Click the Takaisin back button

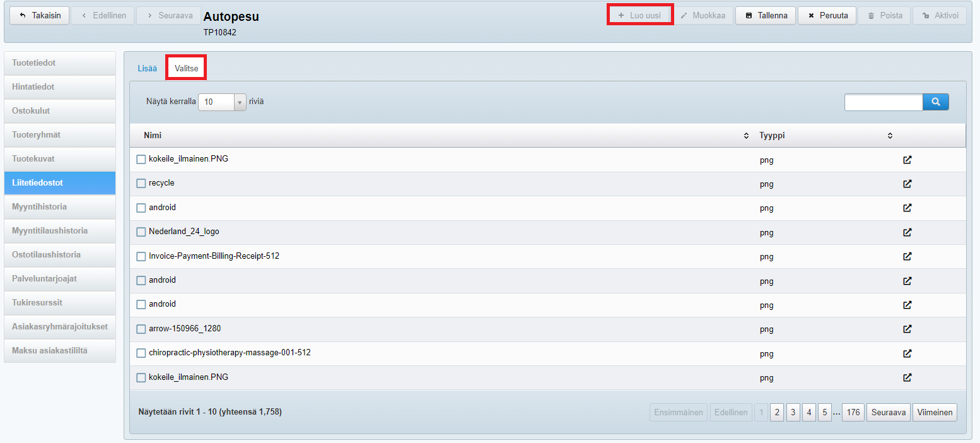[40, 16]
